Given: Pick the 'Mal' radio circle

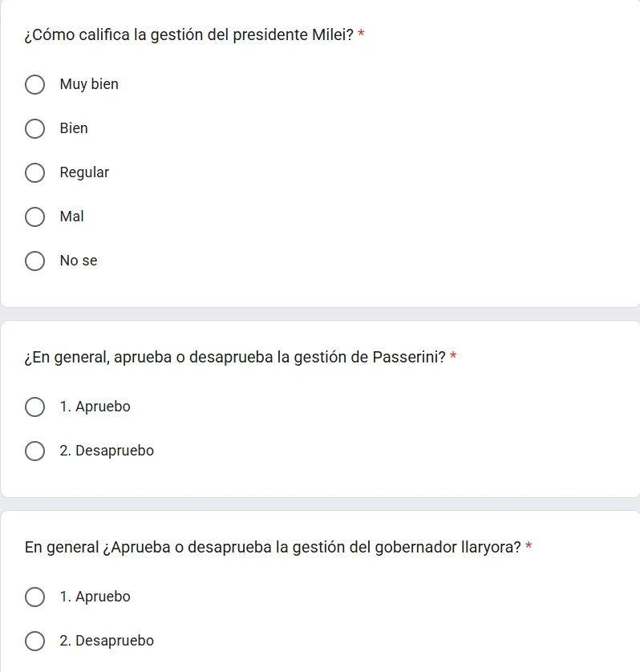Looking at the screenshot, I should (34, 217).
